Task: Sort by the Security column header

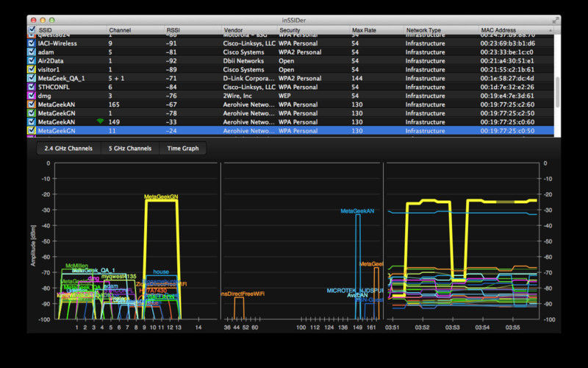Action: click(290, 30)
